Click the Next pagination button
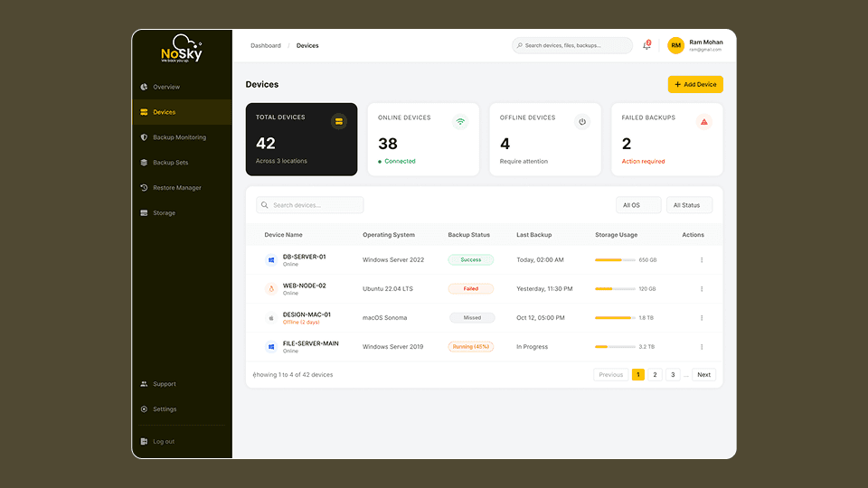This screenshot has width=868, height=488. [x=703, y=374]
